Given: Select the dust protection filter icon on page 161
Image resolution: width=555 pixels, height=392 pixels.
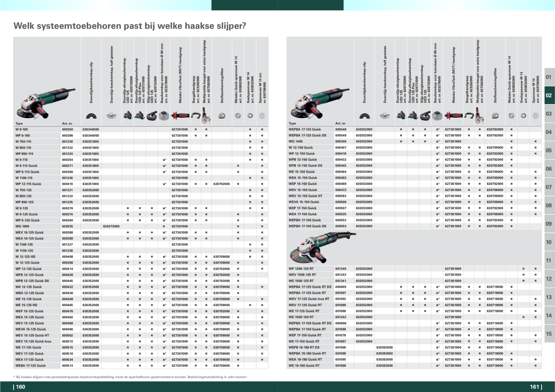Looking at the screenshot, I should pyautogui.click(x=495, y=116).
